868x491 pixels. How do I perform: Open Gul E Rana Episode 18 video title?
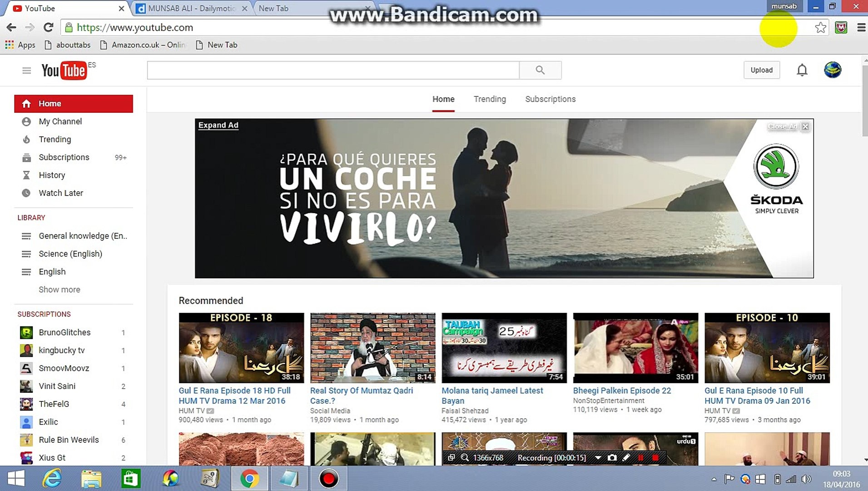click(x=234, y=396)
